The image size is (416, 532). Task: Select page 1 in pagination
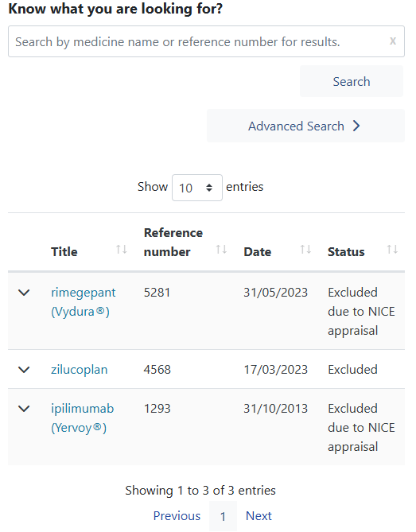(x=223, y=516)
